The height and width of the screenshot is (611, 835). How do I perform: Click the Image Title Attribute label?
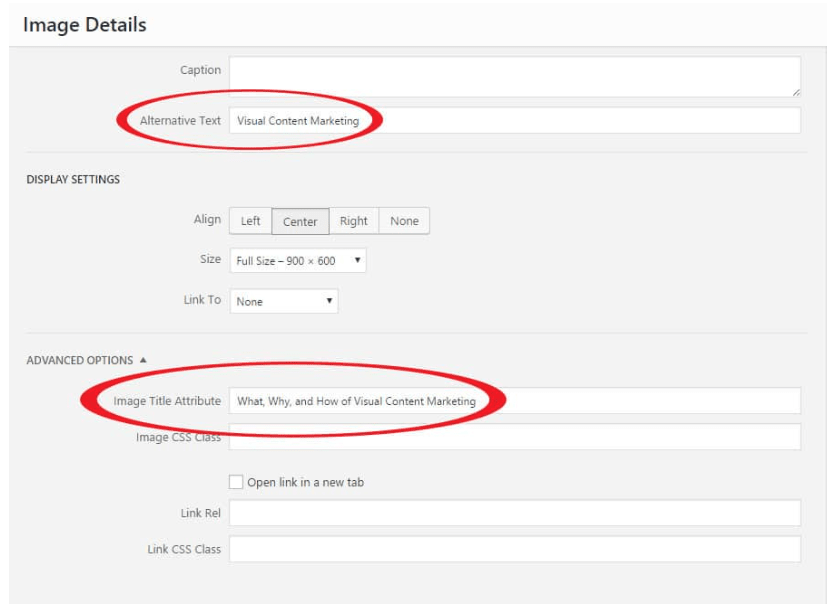pos(167,401)
